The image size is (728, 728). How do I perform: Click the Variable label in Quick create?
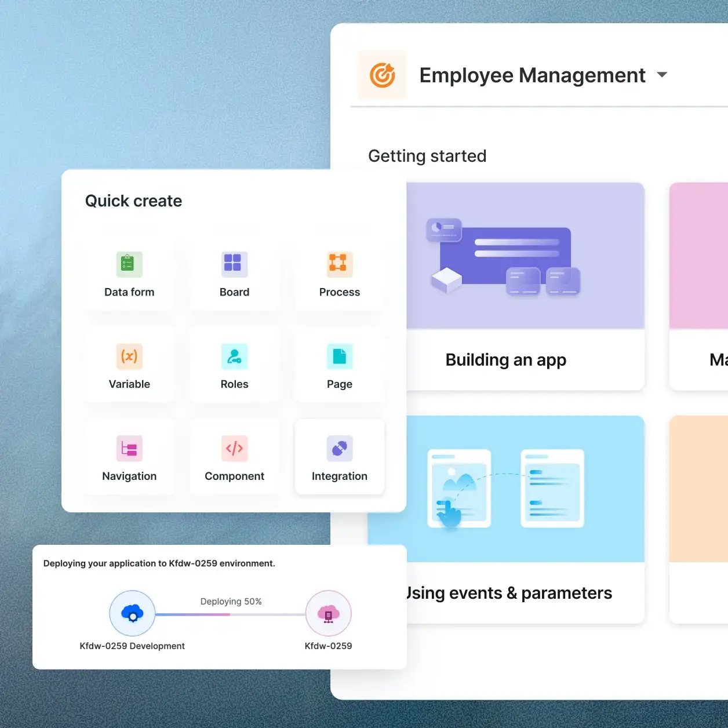[x=129, y=384]
